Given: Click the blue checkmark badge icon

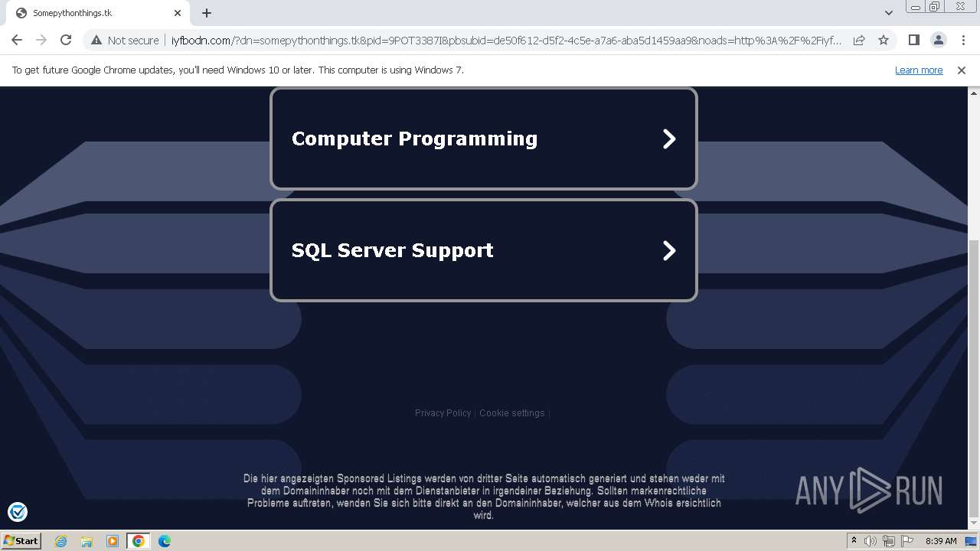Looking at the screenshot, I should (x=18, y=512).
